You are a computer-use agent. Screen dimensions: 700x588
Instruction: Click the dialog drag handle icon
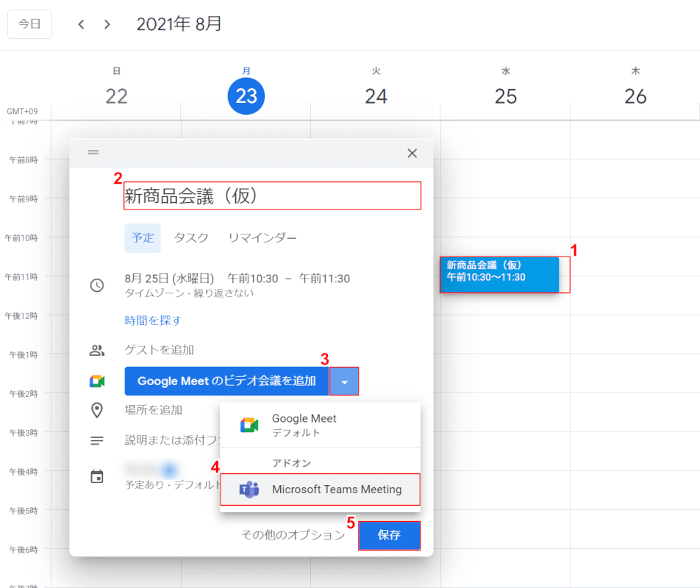click(93, 153)
